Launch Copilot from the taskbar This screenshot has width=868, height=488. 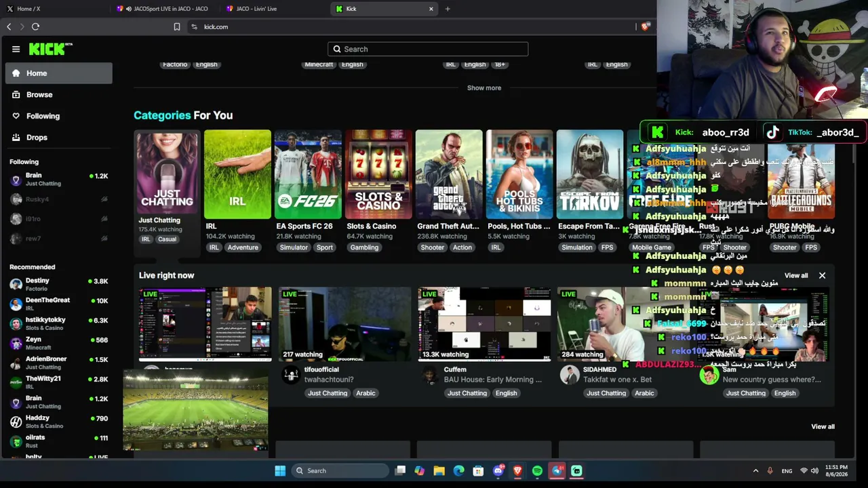point(419,470)
